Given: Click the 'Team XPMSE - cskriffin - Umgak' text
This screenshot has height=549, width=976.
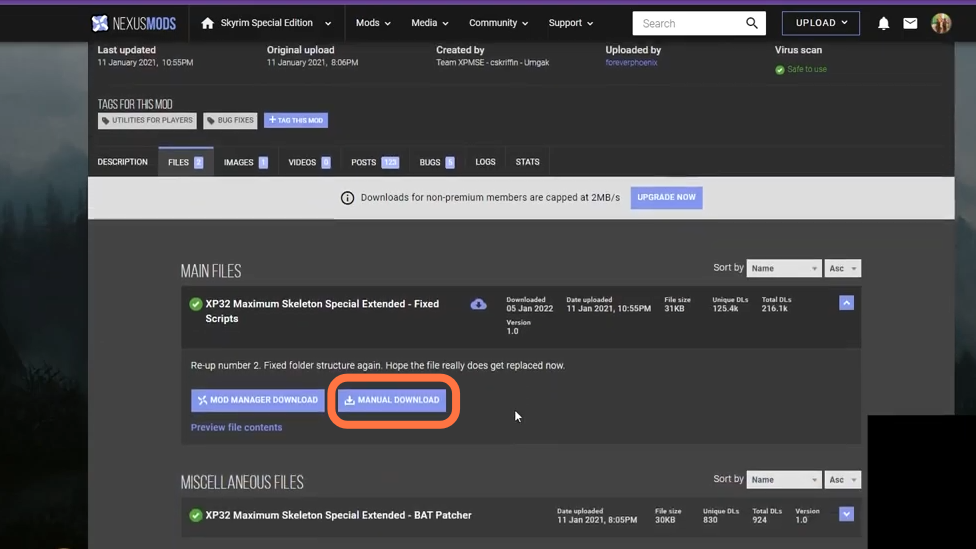Looking at the screenshot, I should click(492, 62).
